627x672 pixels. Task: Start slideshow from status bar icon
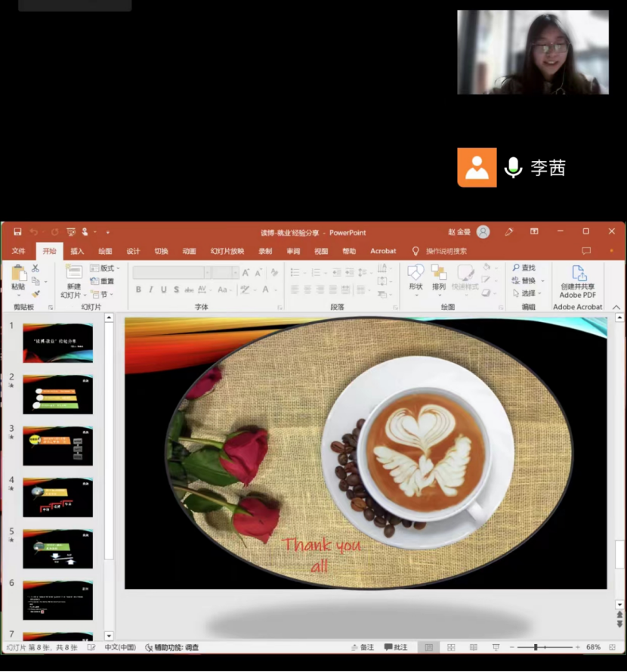coord(496,648)
